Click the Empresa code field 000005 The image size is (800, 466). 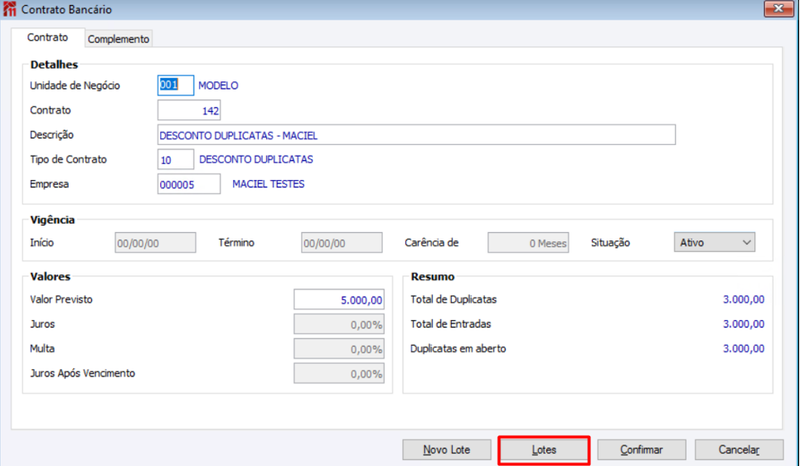[189, 184]
